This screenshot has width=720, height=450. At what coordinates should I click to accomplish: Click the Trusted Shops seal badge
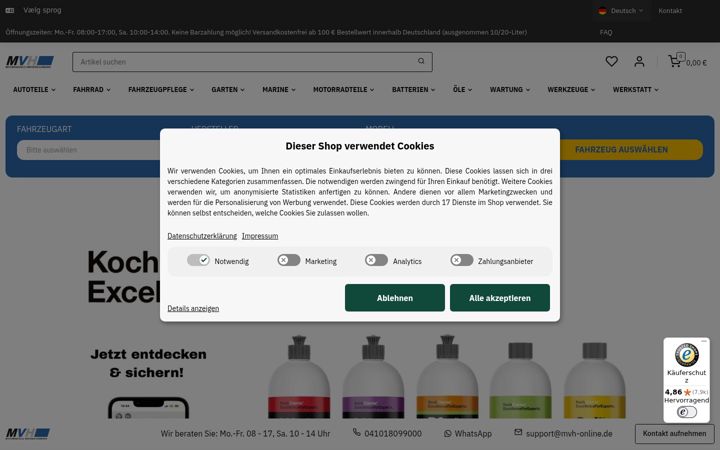686,354
